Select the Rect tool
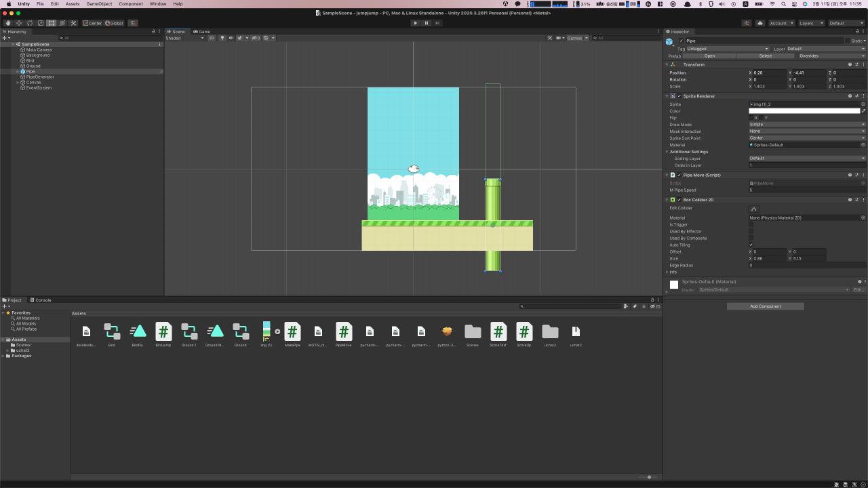 [x=51, y=23]
